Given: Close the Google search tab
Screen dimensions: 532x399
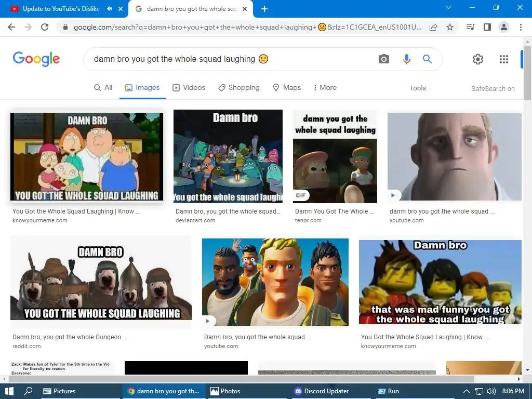Looking at the screenshot, I should [245, 9].
